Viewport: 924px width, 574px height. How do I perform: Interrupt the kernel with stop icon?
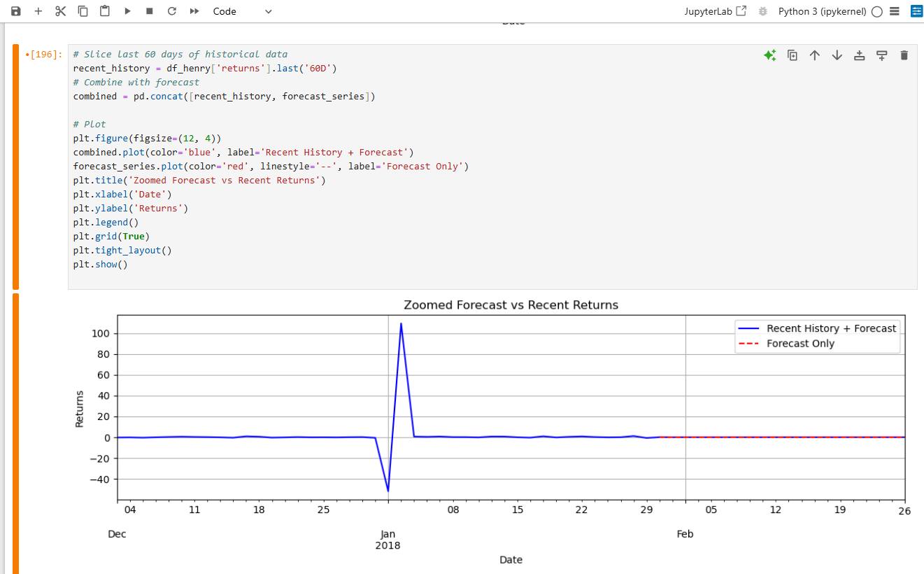[x=150, y=11]
